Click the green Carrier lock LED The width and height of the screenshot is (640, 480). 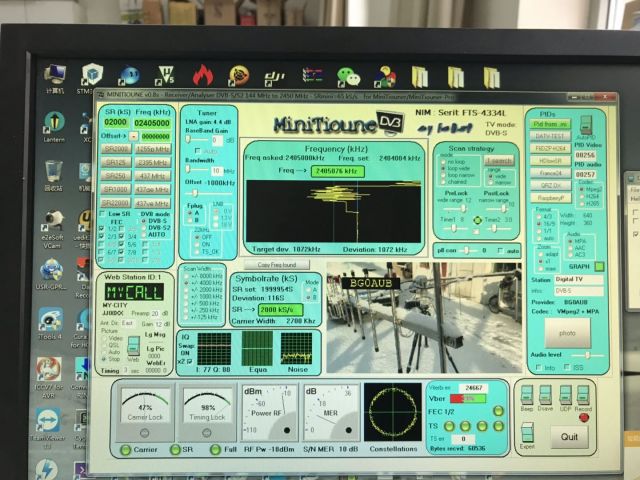pos(125,450)
